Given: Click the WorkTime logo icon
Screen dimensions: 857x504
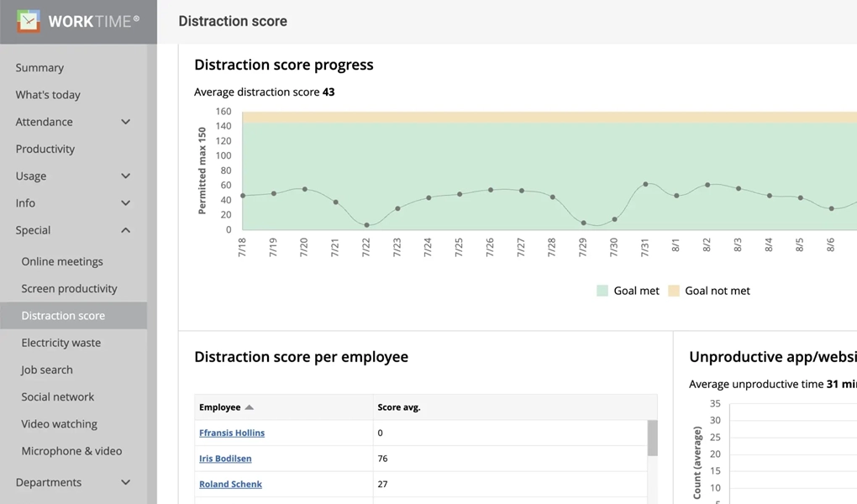Looking at the screenshot, I should 29,21.
